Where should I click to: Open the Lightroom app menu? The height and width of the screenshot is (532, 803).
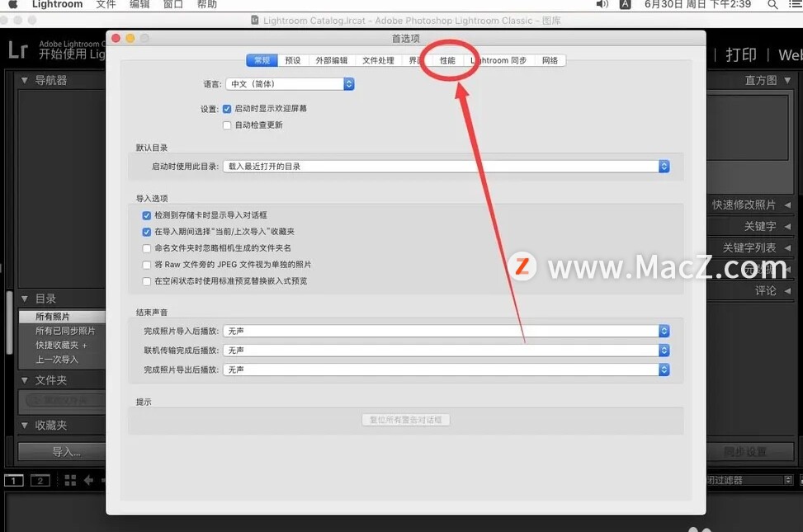pos(57,4)
